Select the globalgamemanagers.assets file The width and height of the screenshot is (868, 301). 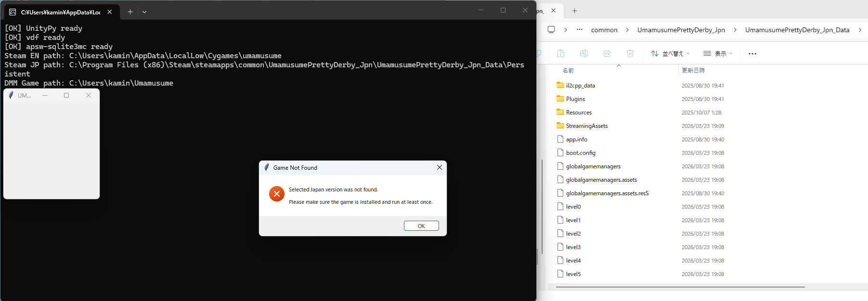point(601,180)
